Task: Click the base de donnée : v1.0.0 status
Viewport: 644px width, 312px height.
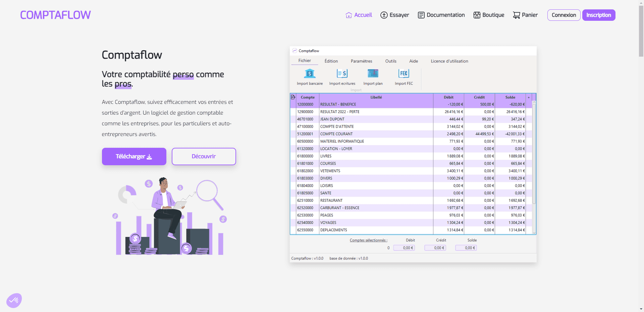Action: (349, 258)
